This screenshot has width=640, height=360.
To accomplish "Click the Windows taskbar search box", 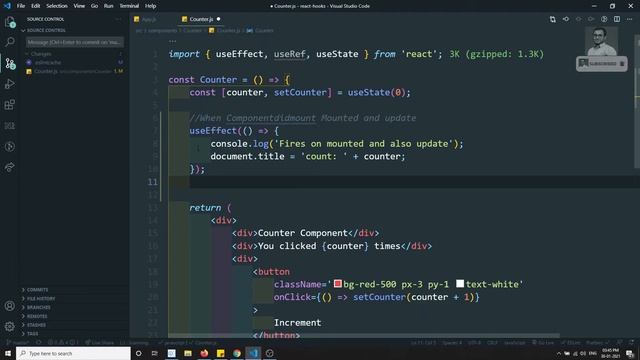I will (73, 353).
